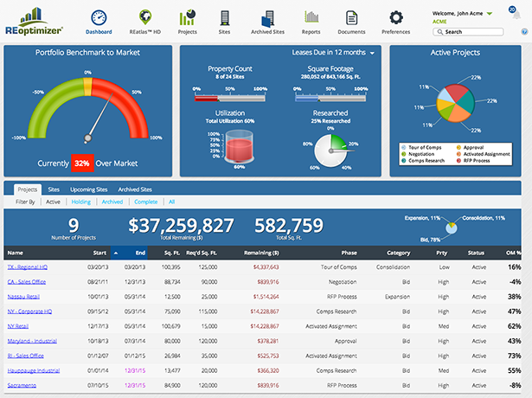Sort table by Category column header
Image resolution: width=532 pixels, height=398 pixels.
[x=398, y=253]
